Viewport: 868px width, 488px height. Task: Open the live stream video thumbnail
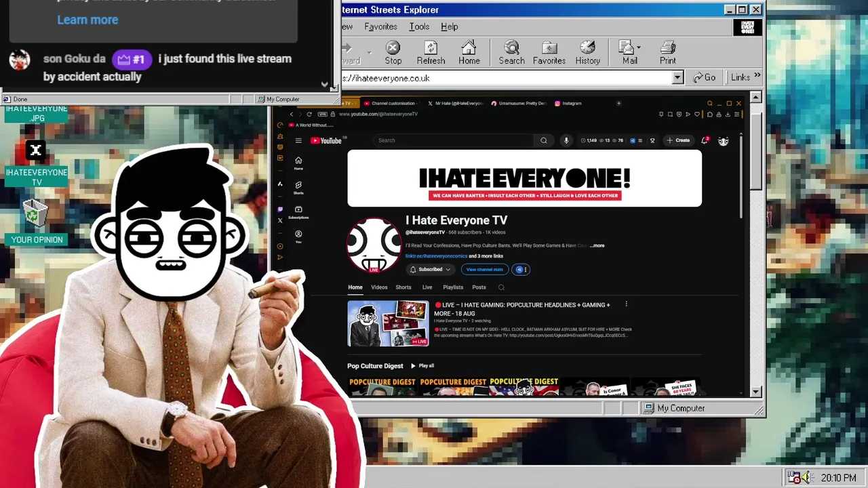coord(388,323)
